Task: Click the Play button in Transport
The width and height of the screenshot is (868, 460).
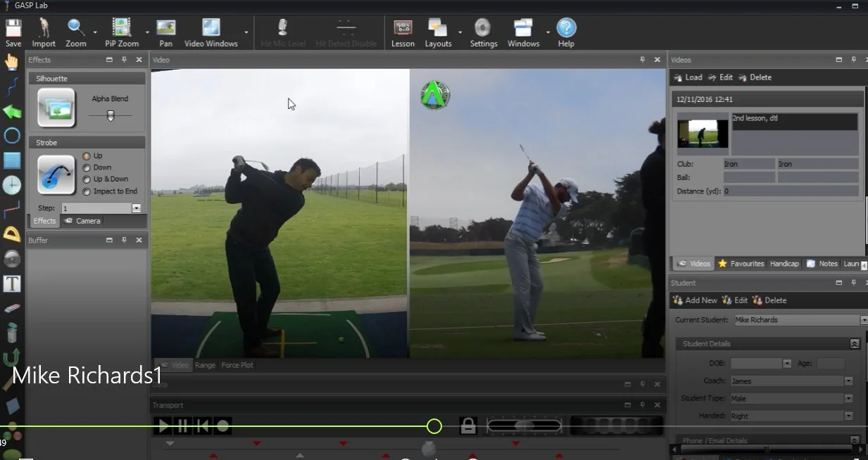Action: click(163, 425)
